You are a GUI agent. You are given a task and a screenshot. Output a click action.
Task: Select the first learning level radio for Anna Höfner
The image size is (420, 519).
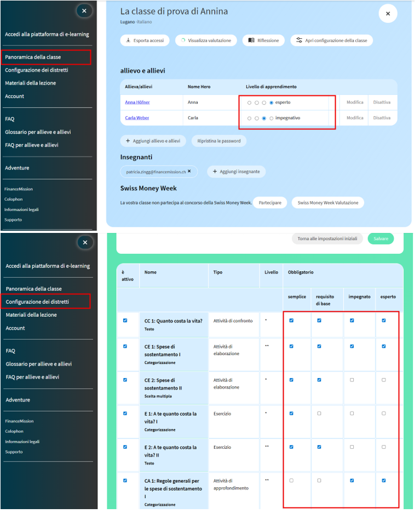[249, 102]
